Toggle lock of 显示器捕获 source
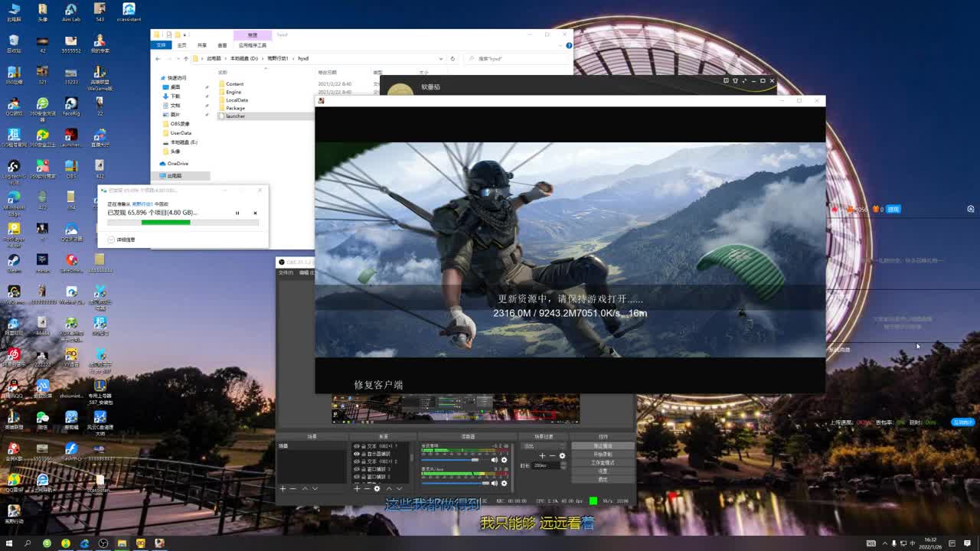Image resolution: width=980 pixels, height=551 pixels. click(x=363, y=454)
